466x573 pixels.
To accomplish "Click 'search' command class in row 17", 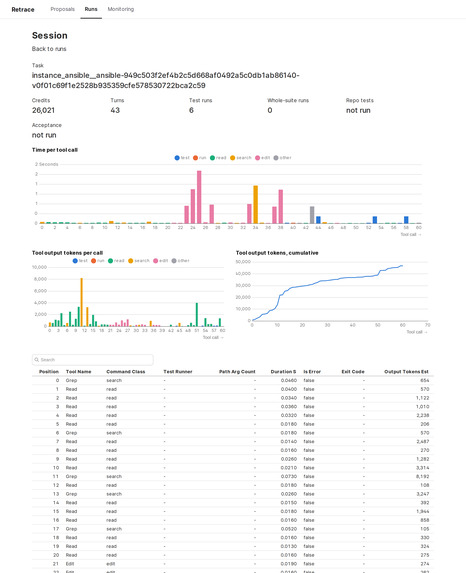I will (114, 529).
